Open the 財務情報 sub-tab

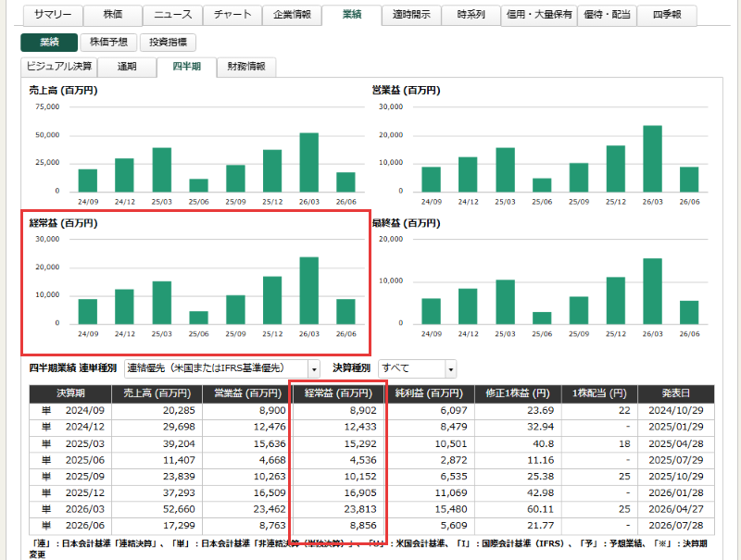point(246,67)
